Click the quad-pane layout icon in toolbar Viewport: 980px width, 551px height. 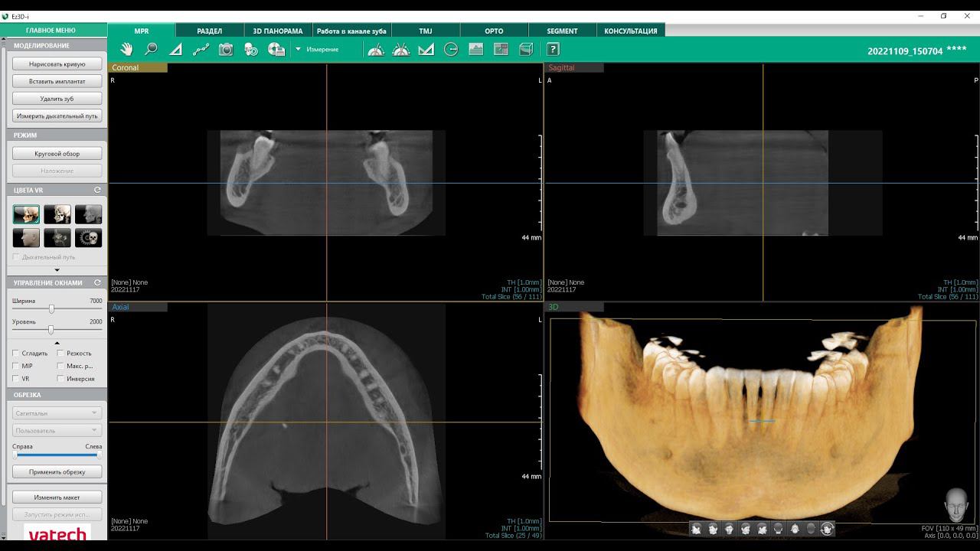(501, 49)
